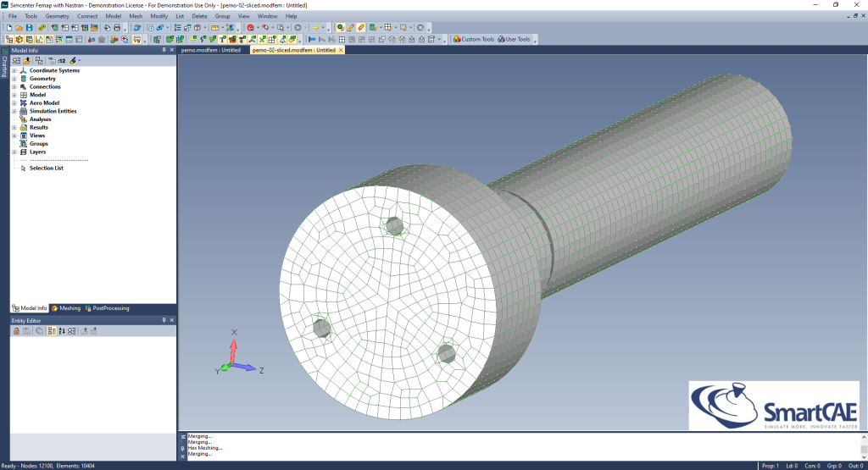Click the red circle select icon in the top toolbar
The image size is (868, 470).
250,28
